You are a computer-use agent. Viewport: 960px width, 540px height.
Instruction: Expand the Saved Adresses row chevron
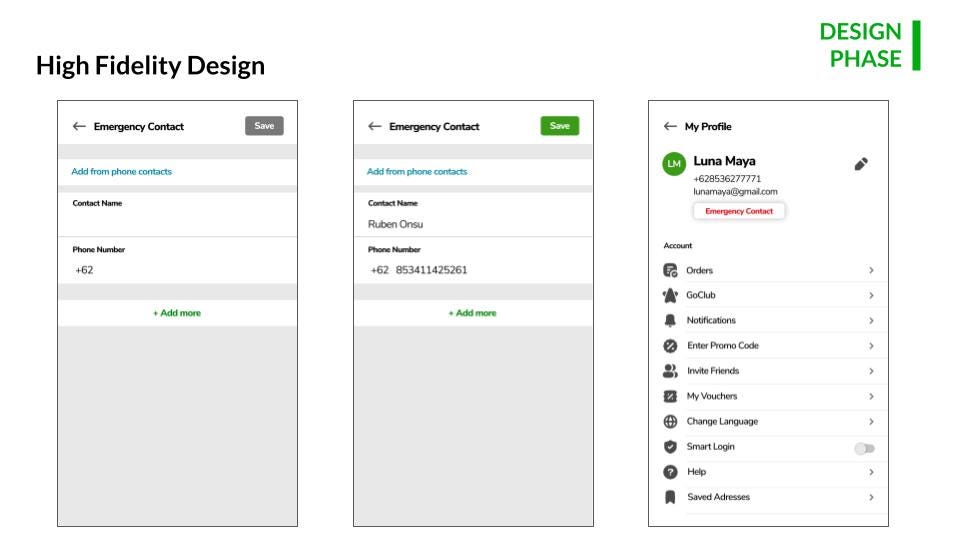[x=871, y=497]
